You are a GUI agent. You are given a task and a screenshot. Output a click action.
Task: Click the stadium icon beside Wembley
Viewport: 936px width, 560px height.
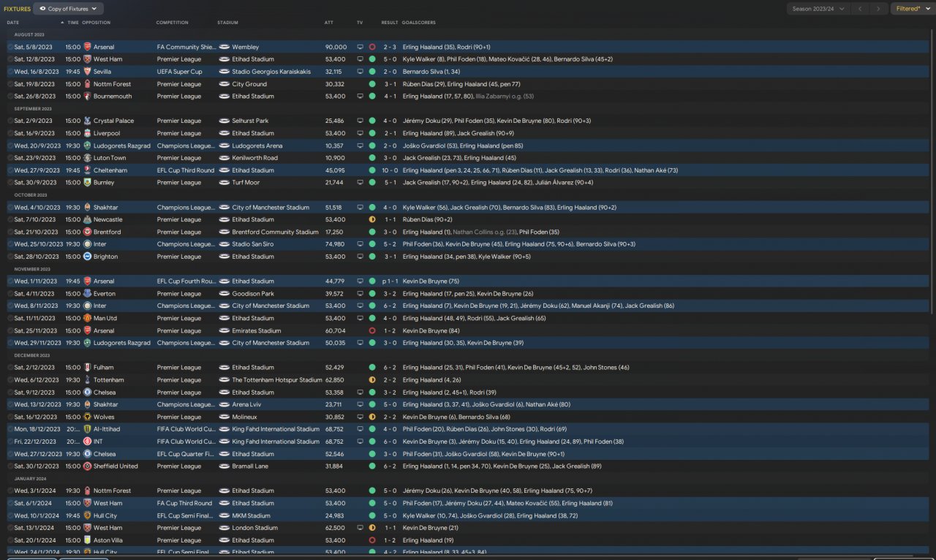tap(224, 47)
